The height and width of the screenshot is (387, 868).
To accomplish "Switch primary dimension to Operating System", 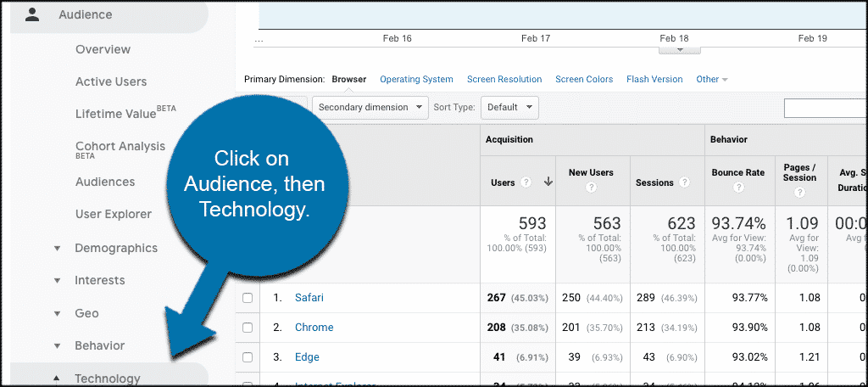I will [x=416, y=79].
